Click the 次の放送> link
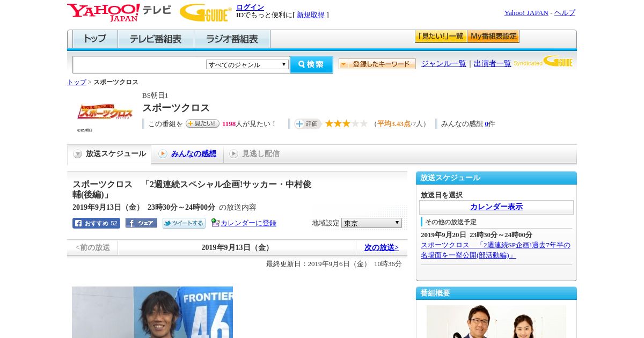 [x=382, y=247]
